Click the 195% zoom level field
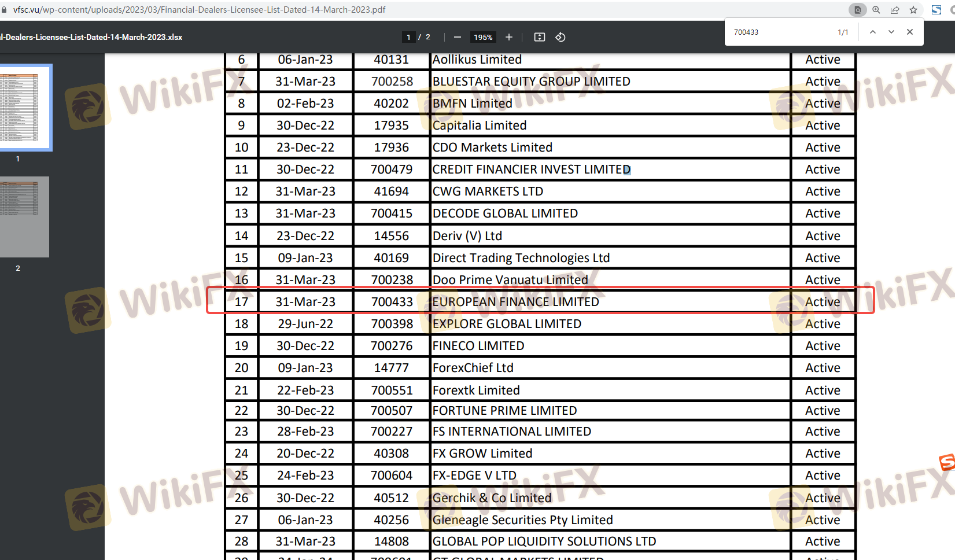This screenshot has height=560, width=955. 483,37
